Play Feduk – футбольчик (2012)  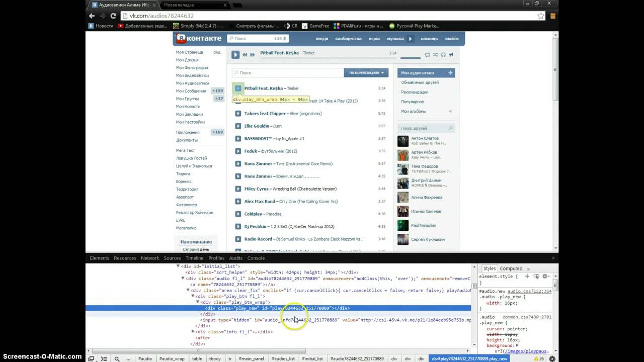238,151
